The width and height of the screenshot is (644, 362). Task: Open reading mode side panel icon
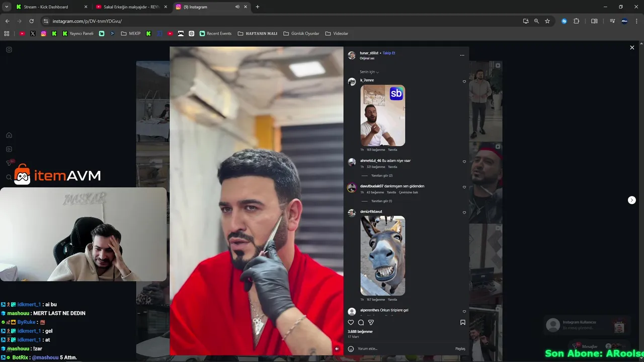click(594, 21)
